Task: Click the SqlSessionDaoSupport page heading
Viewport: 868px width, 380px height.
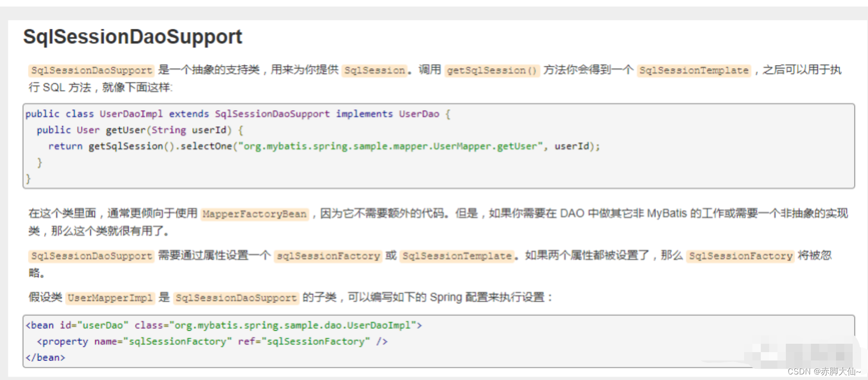Action: click(133, 37)
